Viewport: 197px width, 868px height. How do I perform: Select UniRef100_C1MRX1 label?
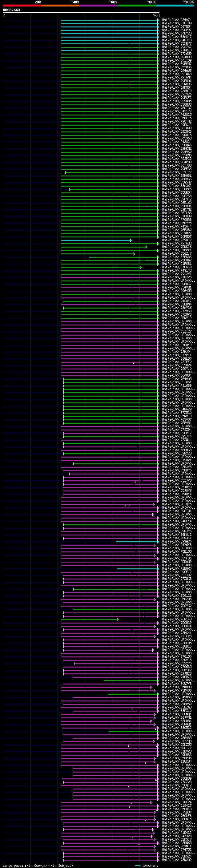coord(176,250)
